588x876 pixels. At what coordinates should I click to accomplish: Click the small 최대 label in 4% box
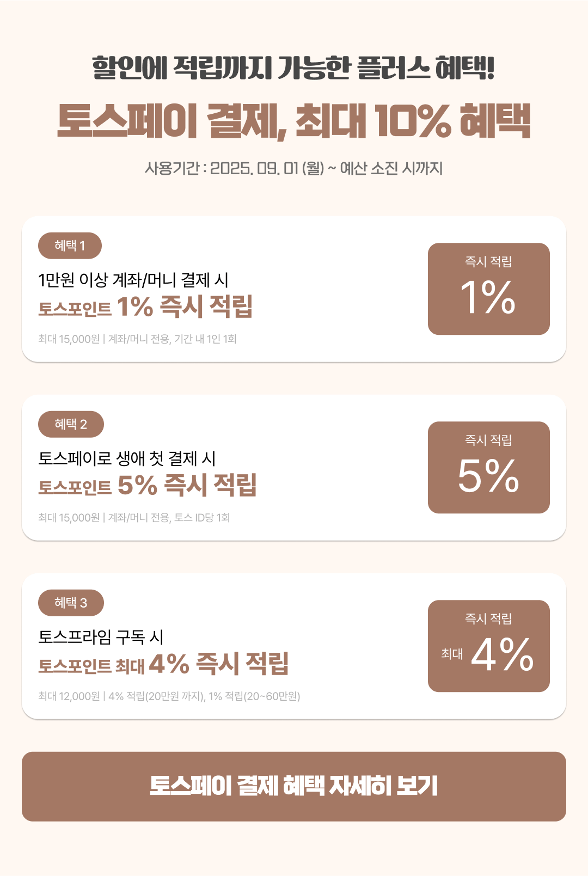[x=452, y=654]
